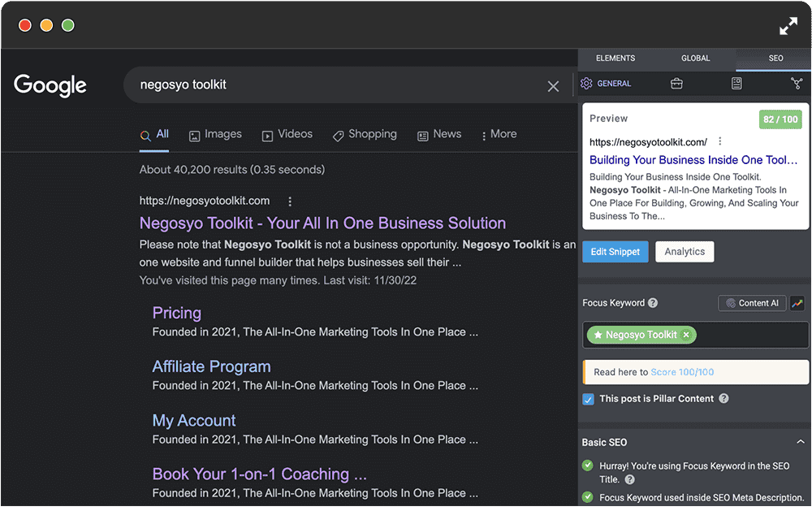Screen dimensions: 812x511
Task: Open the Schema tab icon
Action: pos(736,84)
